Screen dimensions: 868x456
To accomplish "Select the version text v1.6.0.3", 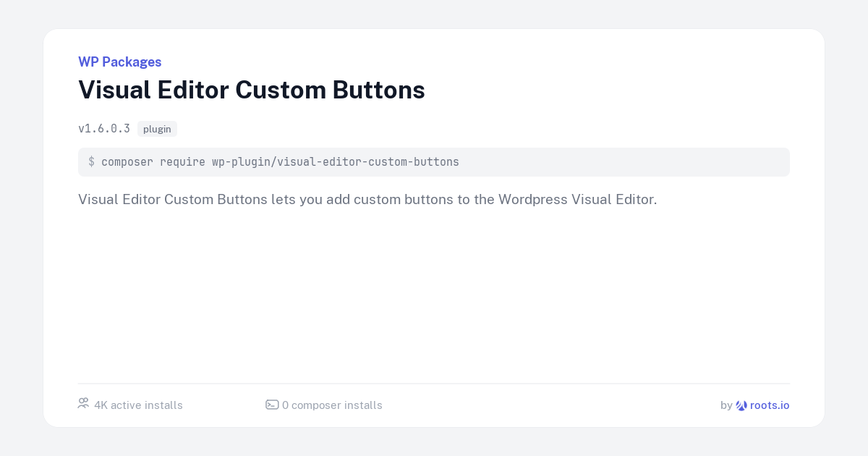I will (104, 129).
